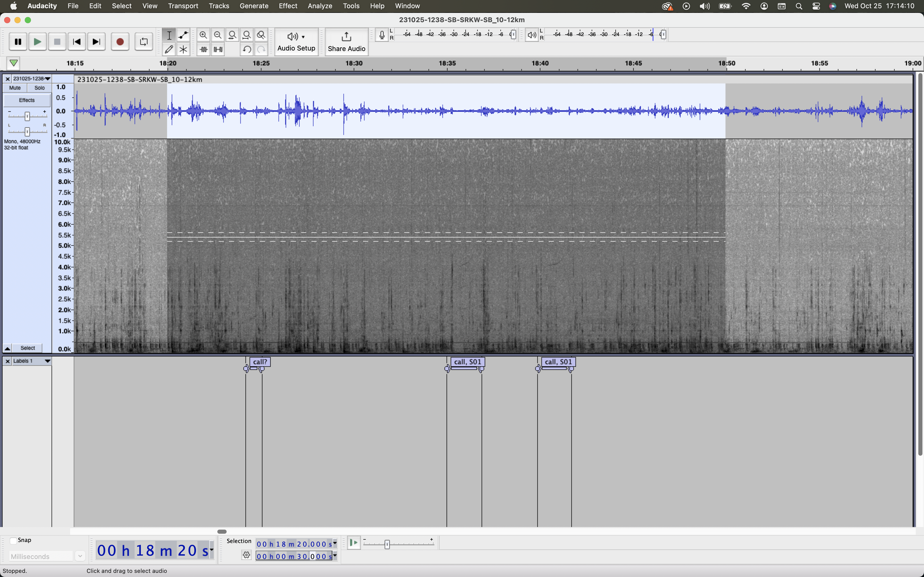This screenshot has height=577, width=924.
Task: Open the Audio Setup dropdown
Action: click(296, 41)
